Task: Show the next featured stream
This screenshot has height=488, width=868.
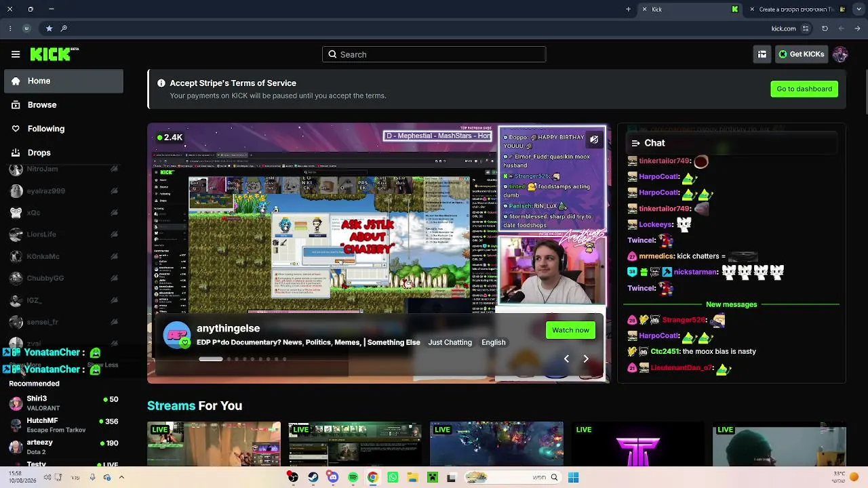Action: [586, 359]
